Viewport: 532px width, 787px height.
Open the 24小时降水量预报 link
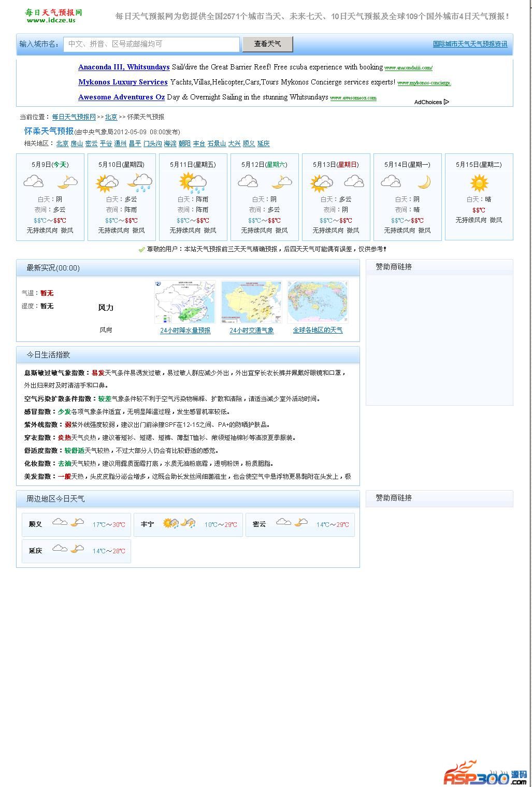pyautogui.click(x=185, y=331)
